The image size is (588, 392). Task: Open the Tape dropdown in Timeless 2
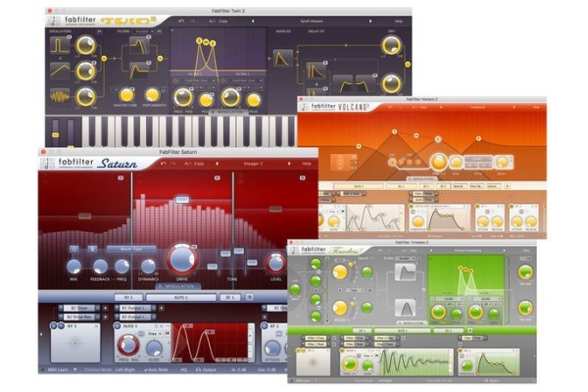(355, 290)
